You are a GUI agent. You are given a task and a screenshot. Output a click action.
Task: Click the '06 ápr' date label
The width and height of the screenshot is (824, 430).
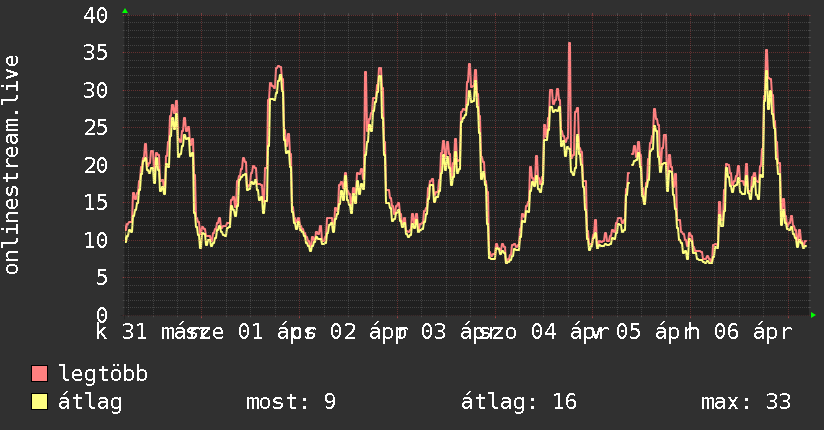click(x=751, y=332)
